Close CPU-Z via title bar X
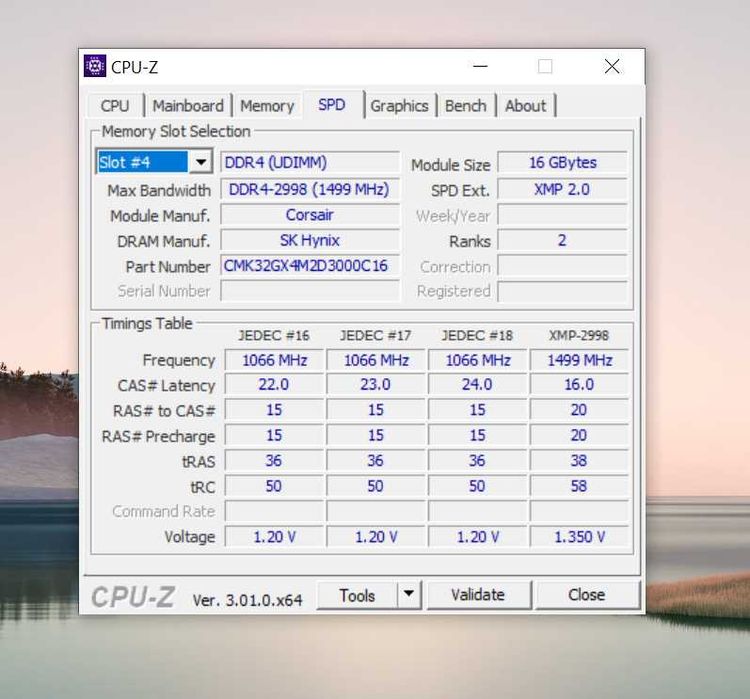This screenshot has height=699, width=750. pos(612,67)
